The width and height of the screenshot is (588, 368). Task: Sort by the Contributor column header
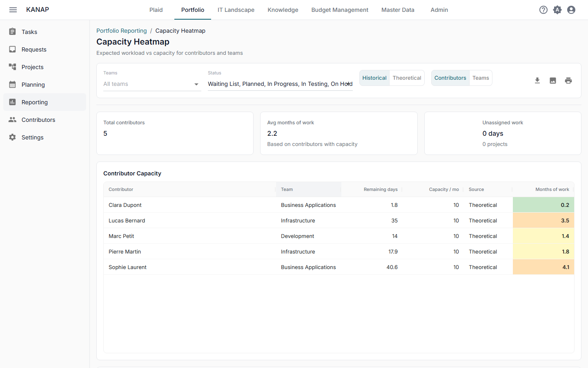pyautogui.click(x=189, y=189)
